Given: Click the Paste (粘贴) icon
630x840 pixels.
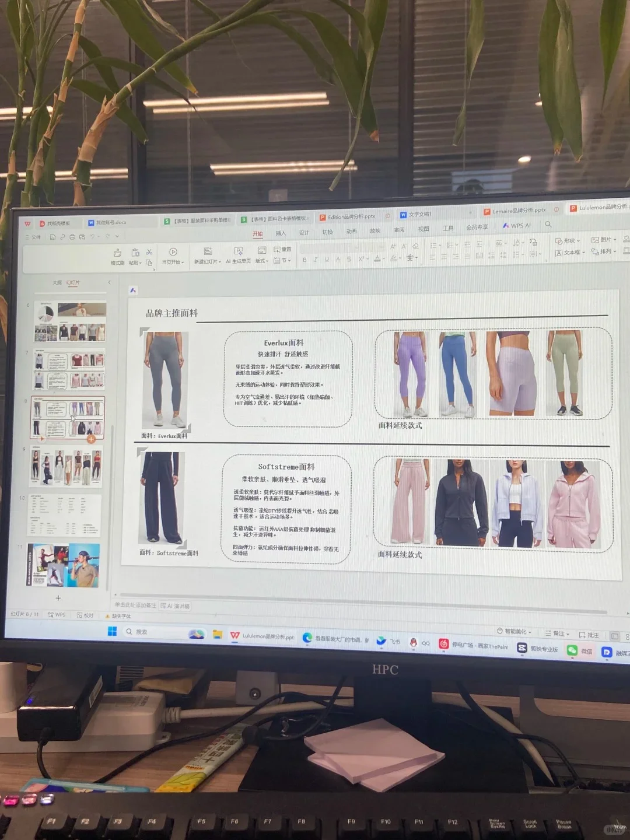Looking at the screenshot, I should (x=135, y=252).
